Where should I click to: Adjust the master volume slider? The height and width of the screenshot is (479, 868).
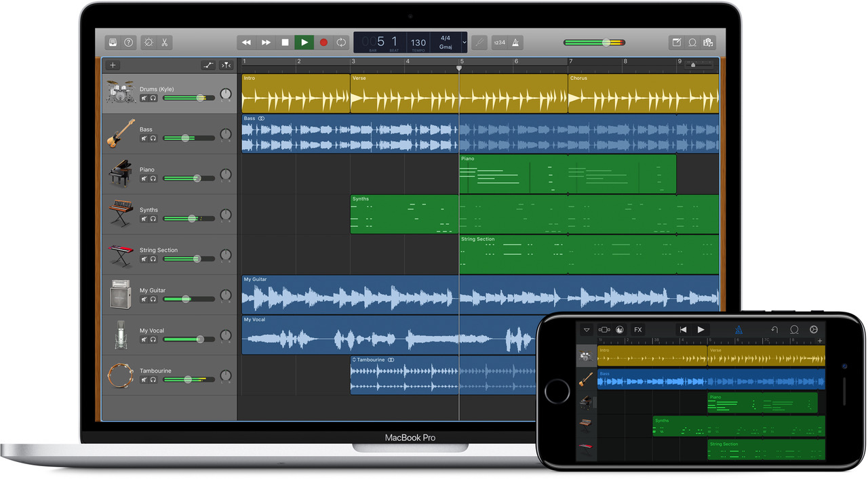595,43
